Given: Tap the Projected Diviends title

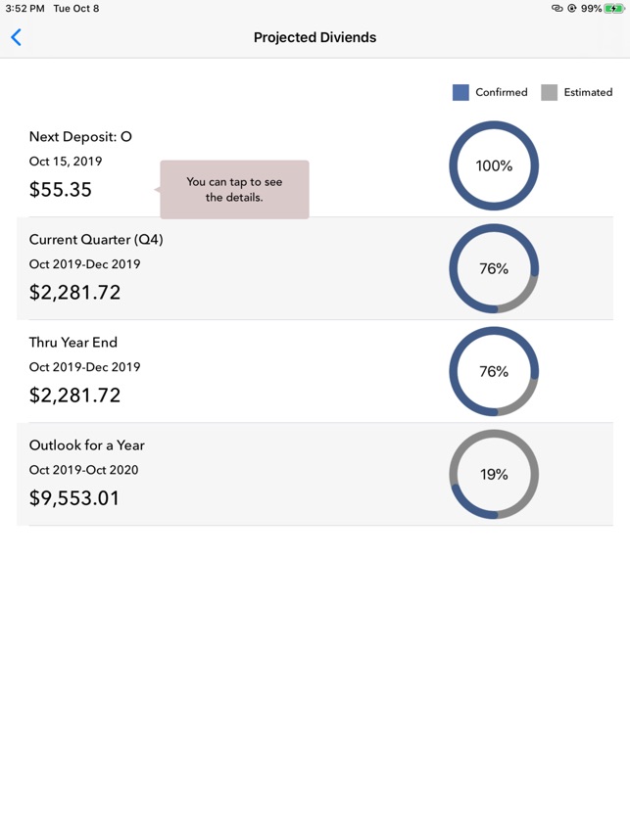Looking at the screenshot, I should click(315, 37).
